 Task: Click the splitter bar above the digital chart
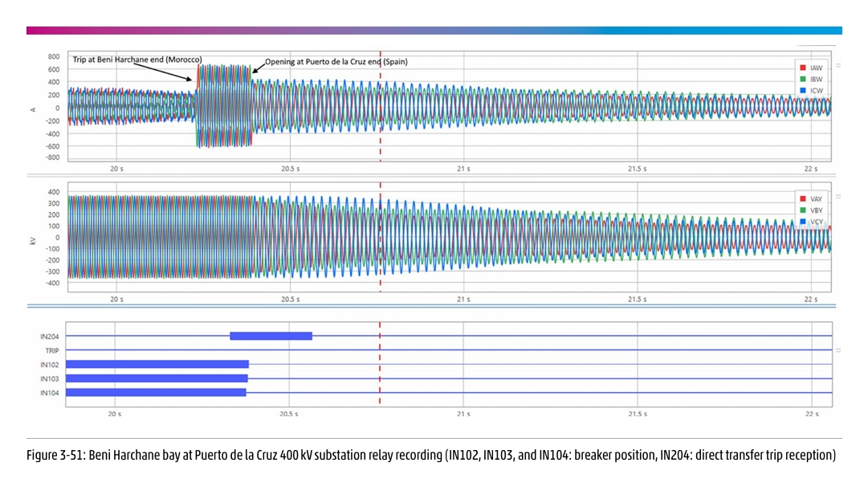[434, 307]
